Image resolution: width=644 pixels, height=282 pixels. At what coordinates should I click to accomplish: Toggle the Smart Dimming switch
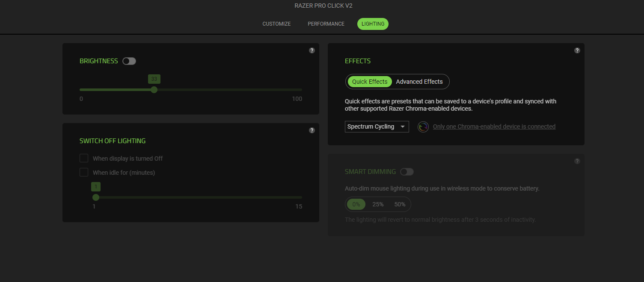(x=407, y=172)
